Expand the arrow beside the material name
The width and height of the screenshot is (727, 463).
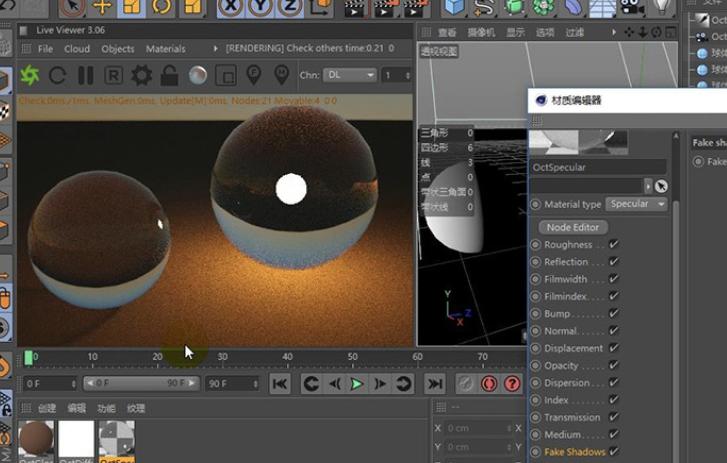coord(648,186)
